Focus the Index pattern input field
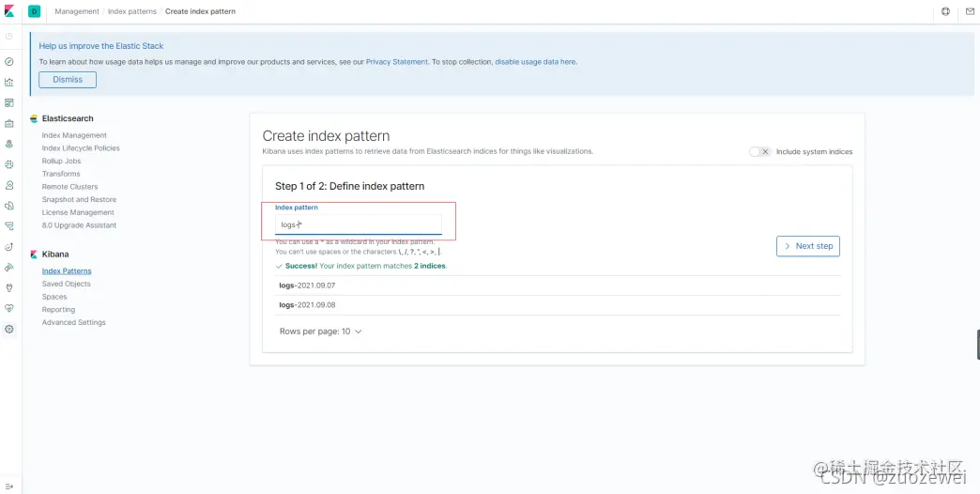Image resolution: width=980 pixels, height=494 pixels. [x=359, y=224]
